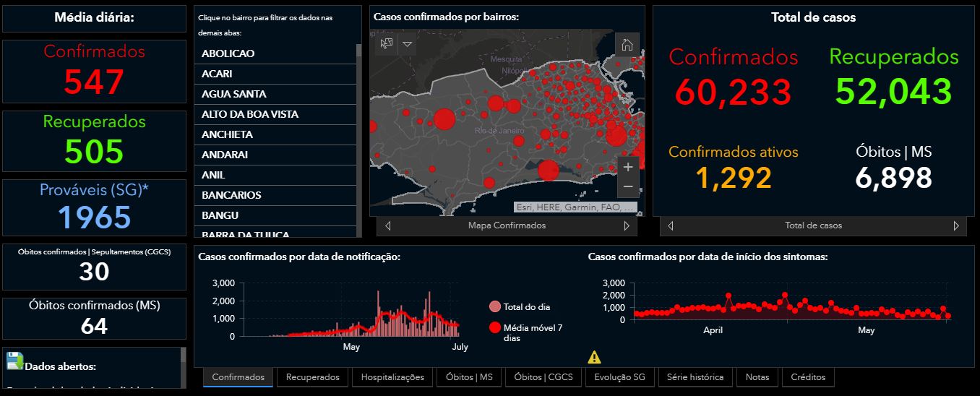Click next arrow in Total de casos panel
Image resolution: width=980 pixels, height=396 pixels.
click(956, 226)
